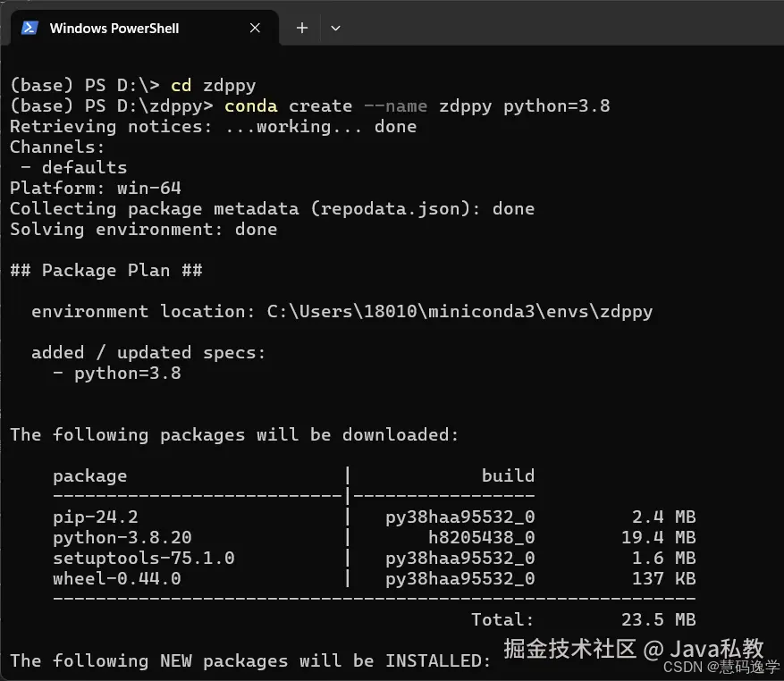This screenshot has width=784, height=681.
Task: Click the 'build' column header
Action: pyautogui.click(x=508, y=475)
